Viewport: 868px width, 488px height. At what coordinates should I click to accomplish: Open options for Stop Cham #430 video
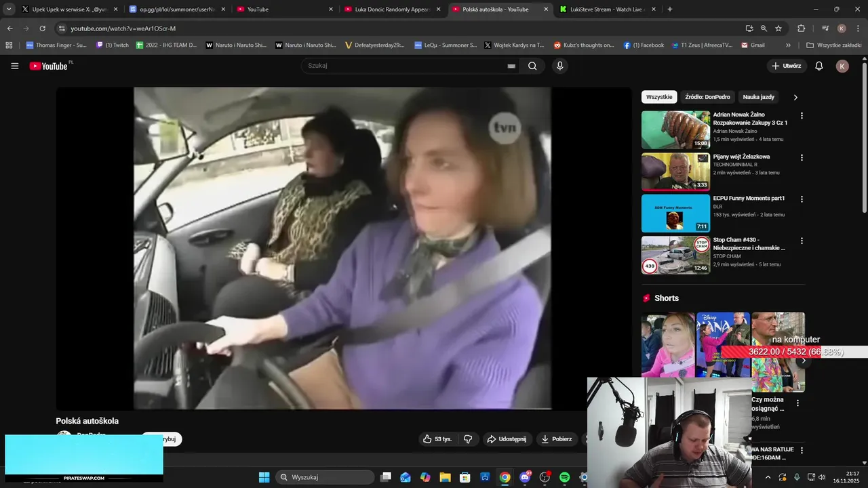[802, 241]
